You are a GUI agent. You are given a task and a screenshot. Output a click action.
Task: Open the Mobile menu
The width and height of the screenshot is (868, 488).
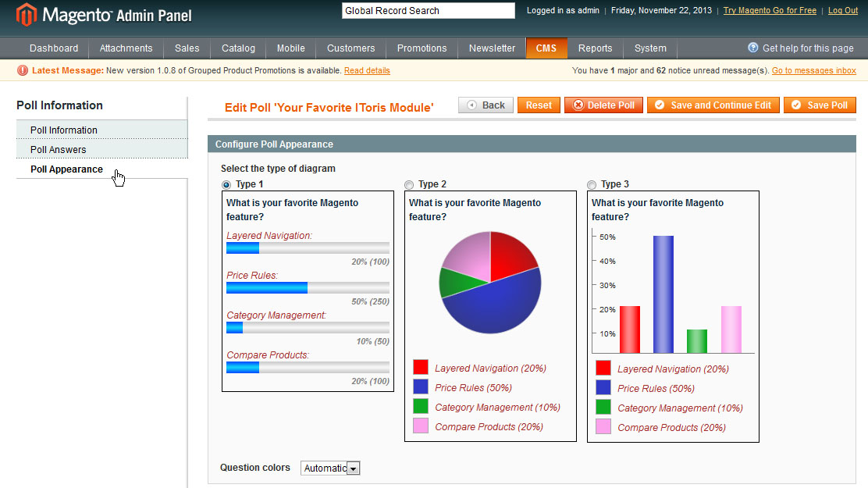coord(291,48)
